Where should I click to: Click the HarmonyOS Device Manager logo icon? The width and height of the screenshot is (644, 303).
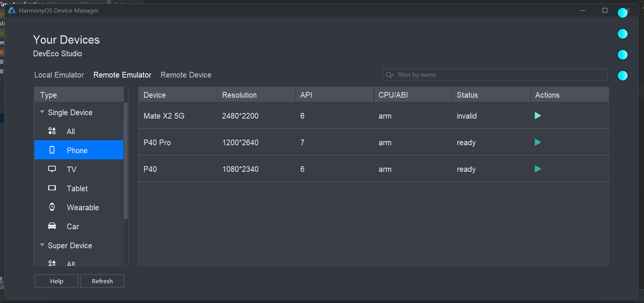click(x=12, y=10)
